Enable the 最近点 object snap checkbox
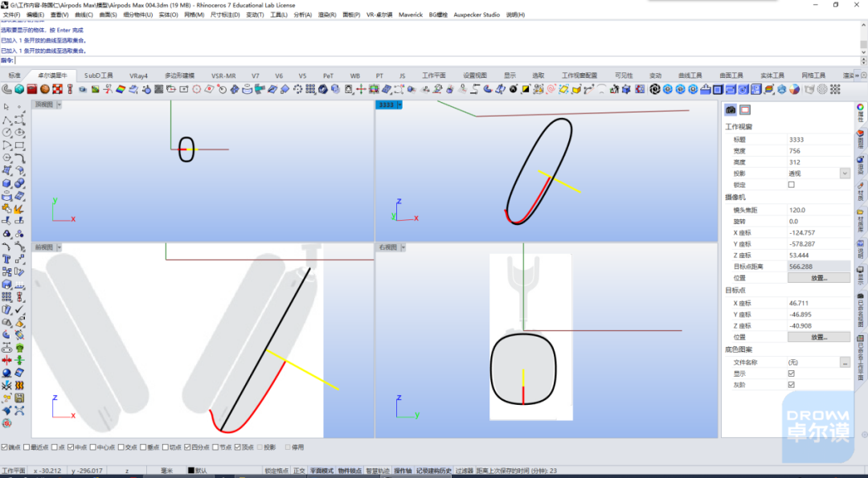Screen dimensions: 868x478 [x=27, y=447]
